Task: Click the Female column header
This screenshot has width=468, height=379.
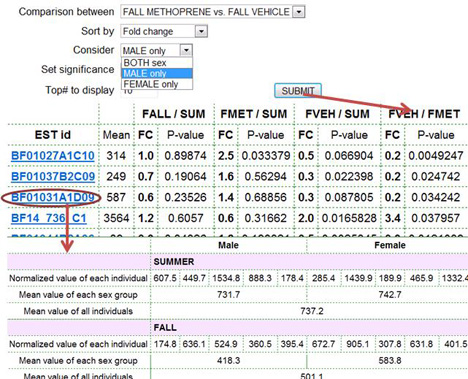Action: (x=390, y=245)
